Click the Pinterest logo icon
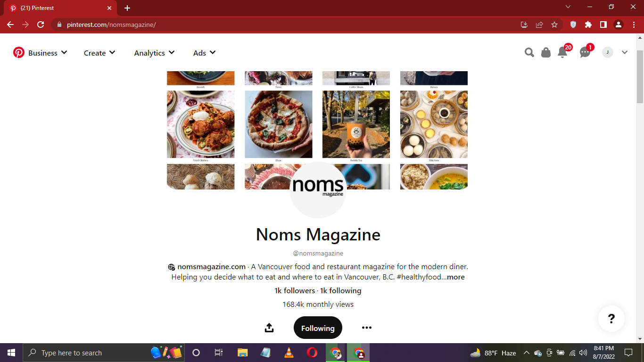Image resolution: width=644 pixels, height=362 pixels. pos(19,52)
